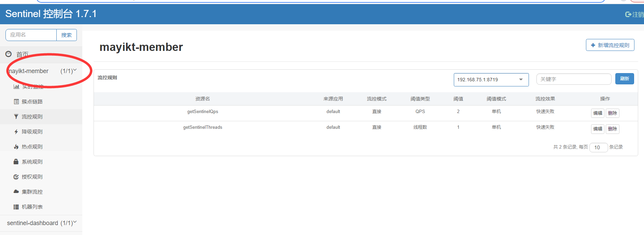Click the filter icon beside 流控规则

pyautogui.click(x=16, y=116)
